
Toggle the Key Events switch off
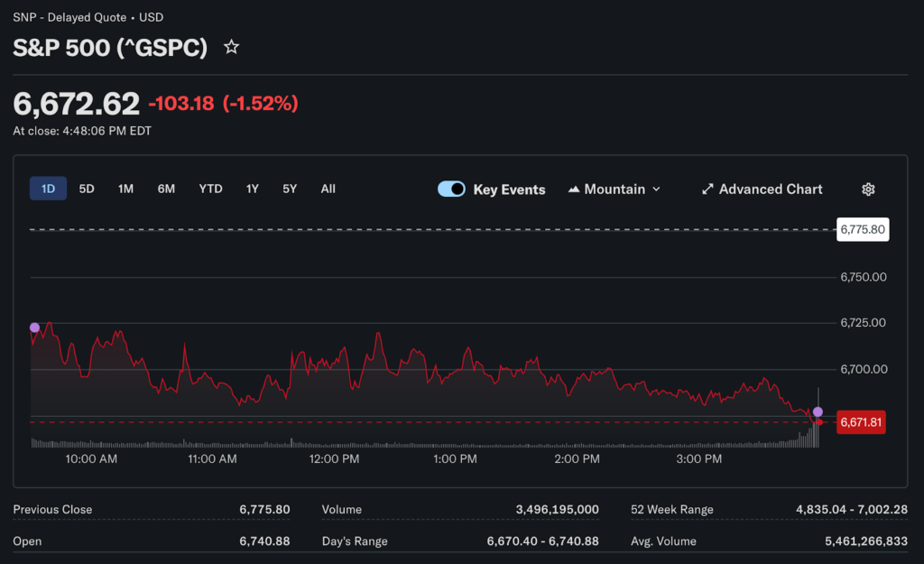click(451, 190)
